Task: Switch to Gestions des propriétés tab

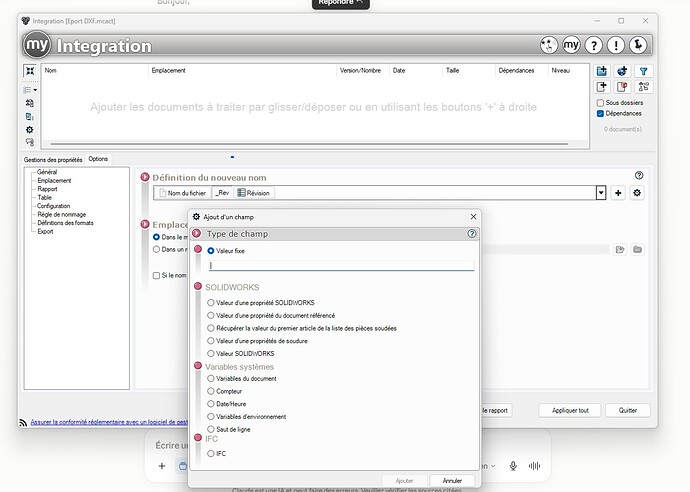Action: click(53, 160)
